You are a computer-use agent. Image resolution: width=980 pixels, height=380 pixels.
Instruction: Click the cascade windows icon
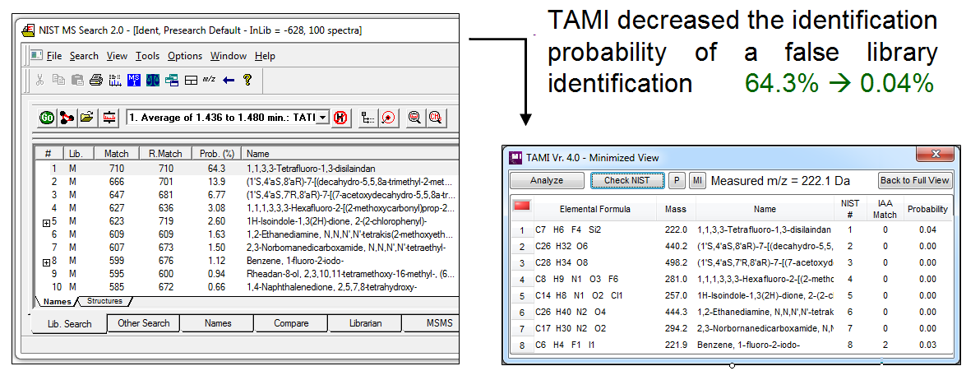172,80
